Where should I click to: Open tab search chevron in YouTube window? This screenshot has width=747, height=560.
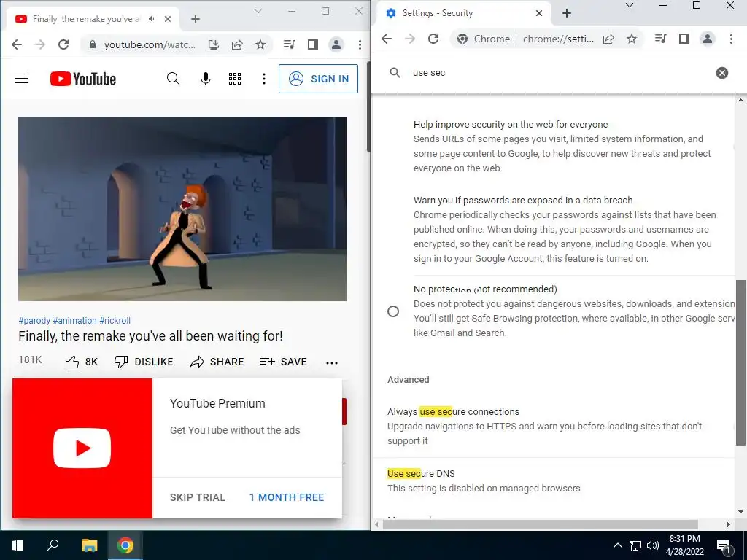pyautogui.click(x=258, y=11)
